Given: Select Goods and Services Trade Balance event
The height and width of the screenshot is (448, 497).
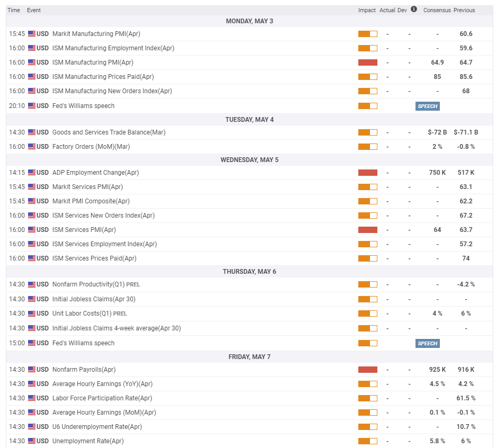Looking at the screenshot, I should click(109, 132).
